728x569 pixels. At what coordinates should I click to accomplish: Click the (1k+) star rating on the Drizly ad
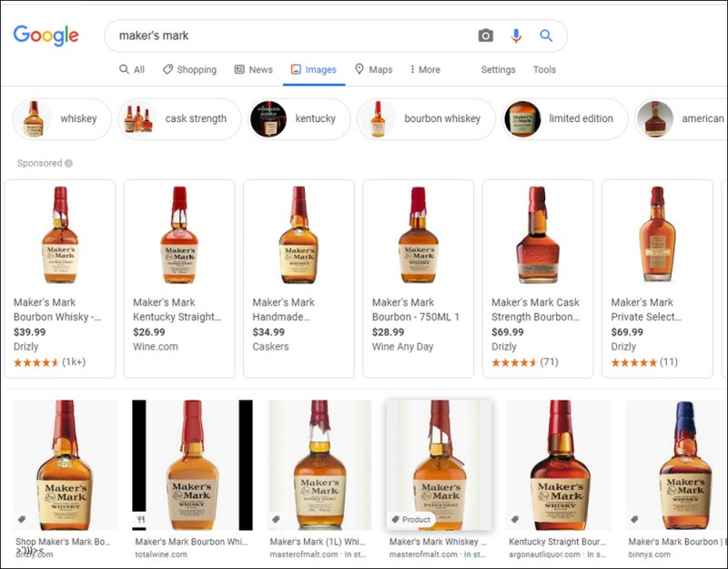point(49,361)
